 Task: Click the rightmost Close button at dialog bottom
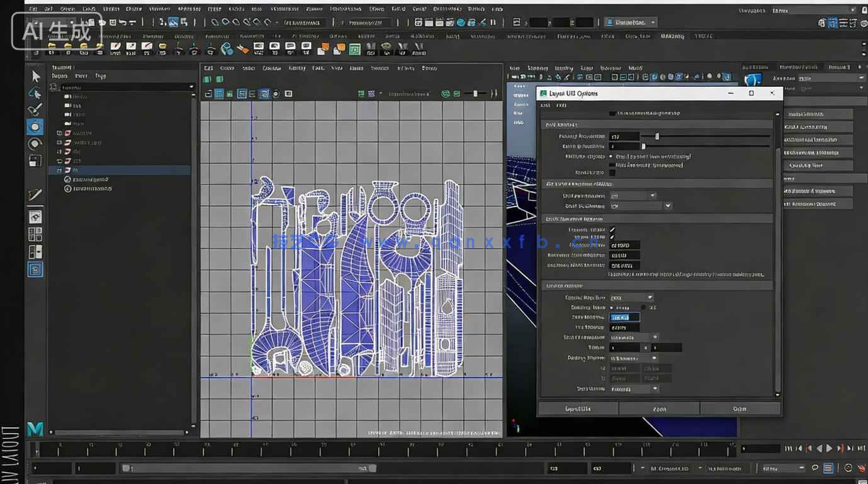[740, 408]
